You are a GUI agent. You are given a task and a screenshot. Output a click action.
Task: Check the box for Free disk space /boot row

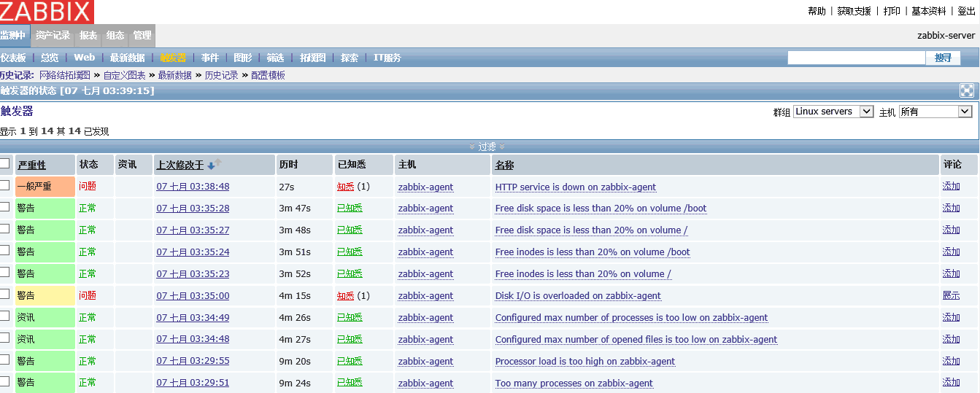[5, 207]
